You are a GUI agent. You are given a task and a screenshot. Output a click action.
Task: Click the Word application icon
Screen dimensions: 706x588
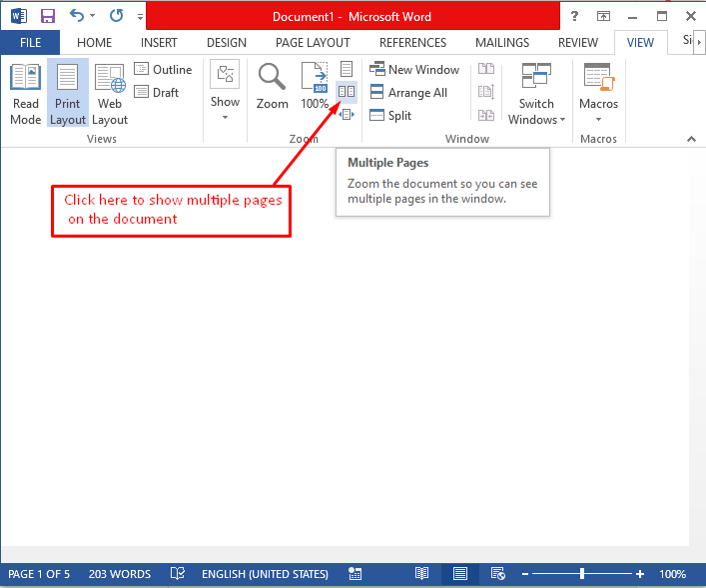pos(19,16)
